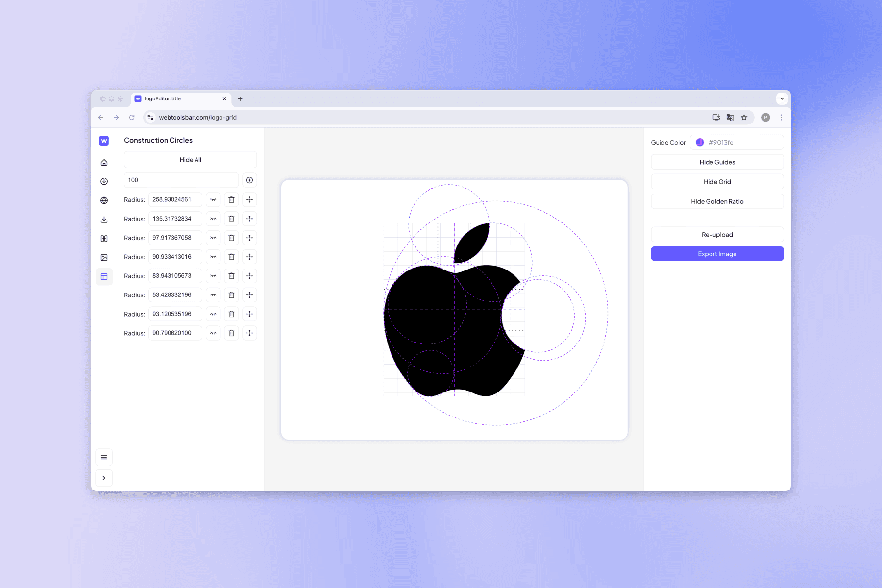Click the install app icon in the address bar

point(716,118)
